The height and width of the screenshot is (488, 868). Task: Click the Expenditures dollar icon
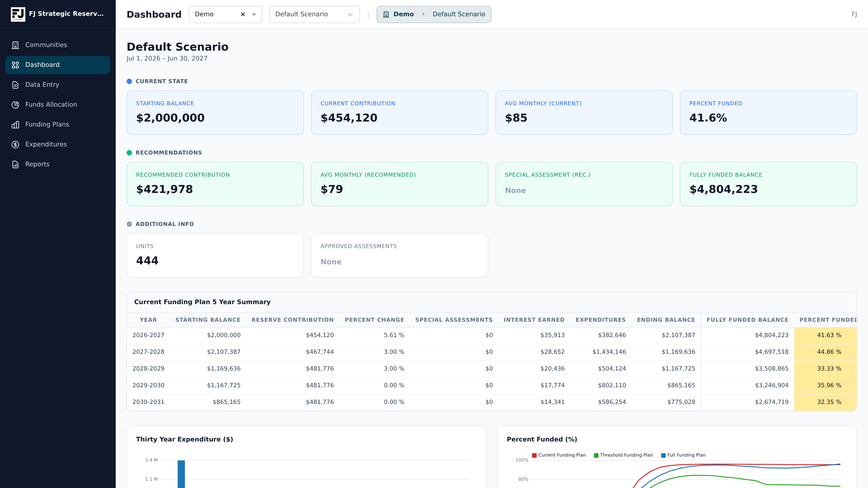point(16,145)
